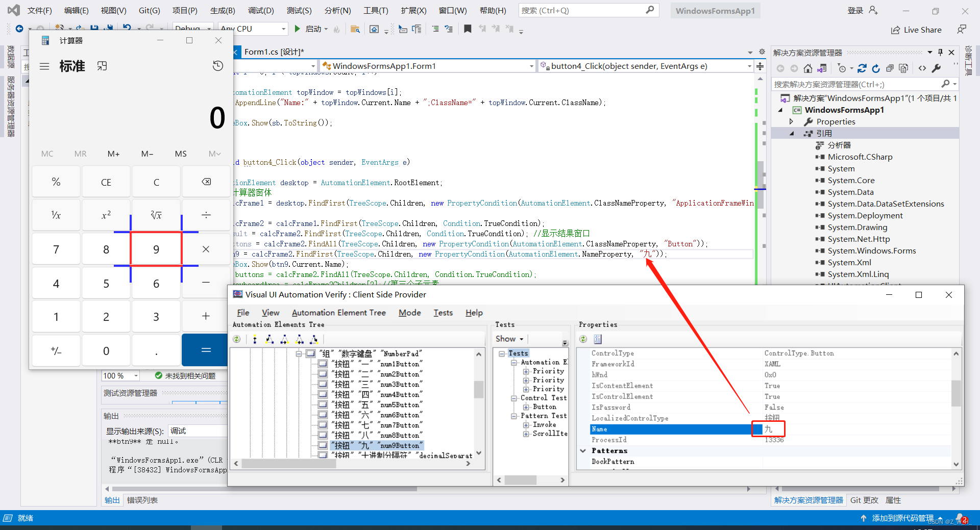Image resolution: width=980 pixels, height=530 pixels.
Task: Expand the Properties node in Solution Explorer
Action: pos(791,121)
